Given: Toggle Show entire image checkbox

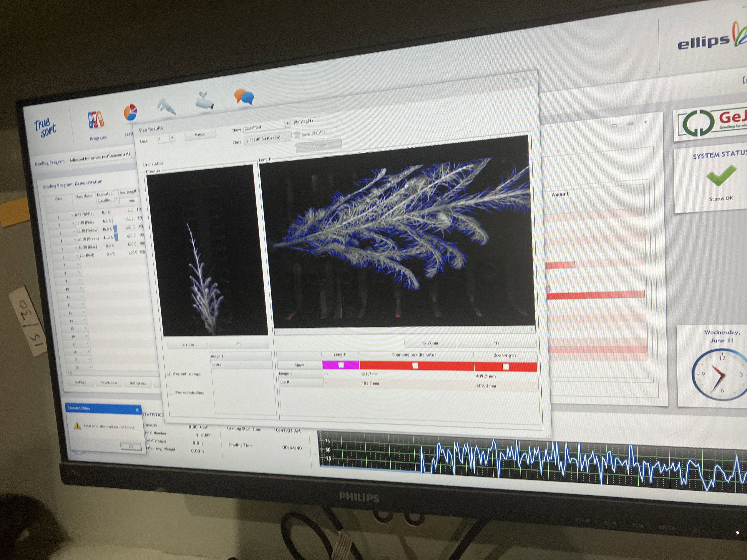Looking at the screenshot, I should 170,374.
